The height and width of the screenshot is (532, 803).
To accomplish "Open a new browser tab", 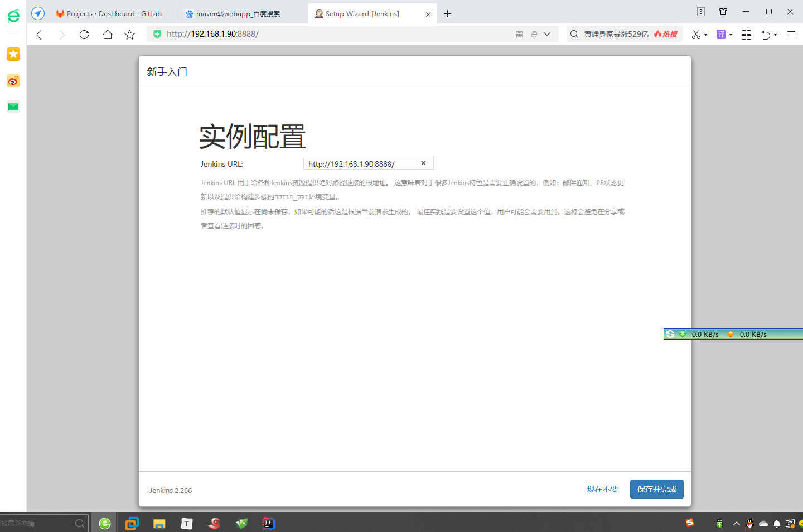I will [447, 14].
